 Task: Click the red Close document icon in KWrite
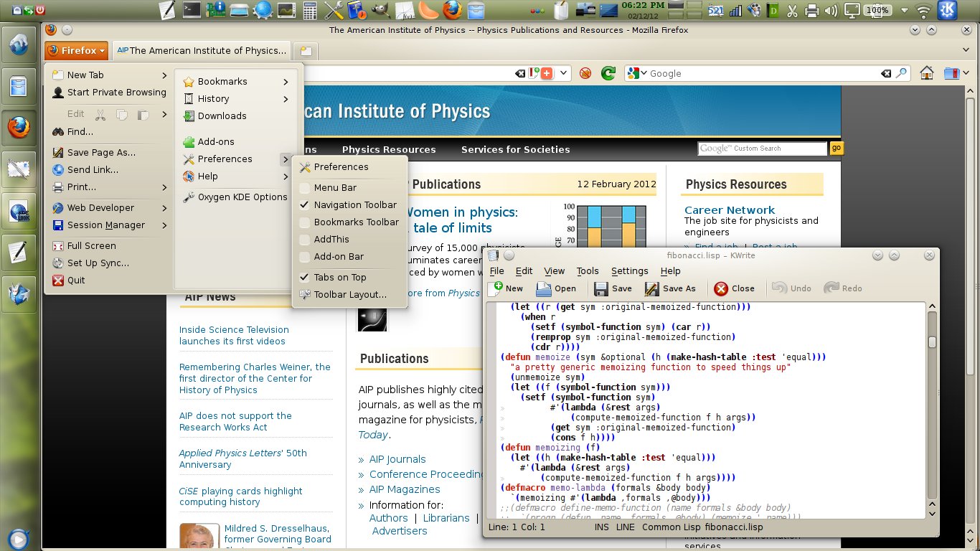coord(721,288)
